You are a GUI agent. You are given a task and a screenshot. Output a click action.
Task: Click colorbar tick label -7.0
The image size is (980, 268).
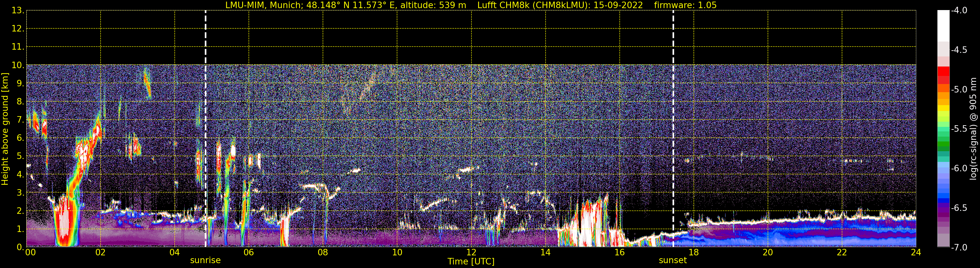[959, 248]
